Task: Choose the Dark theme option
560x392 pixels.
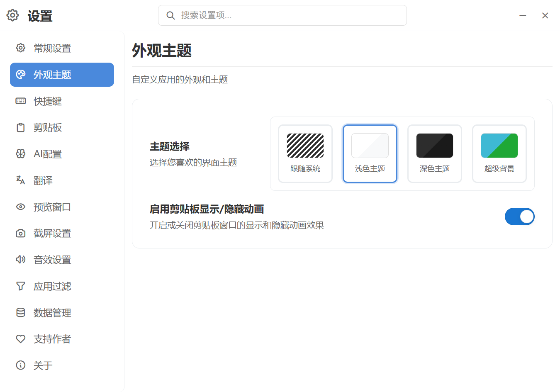Action: (434, 153)
